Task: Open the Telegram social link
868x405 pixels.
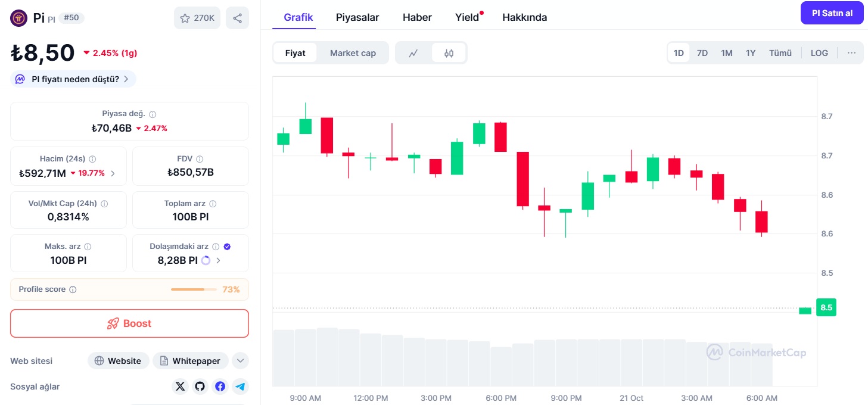Action: [x=240, y=387]
